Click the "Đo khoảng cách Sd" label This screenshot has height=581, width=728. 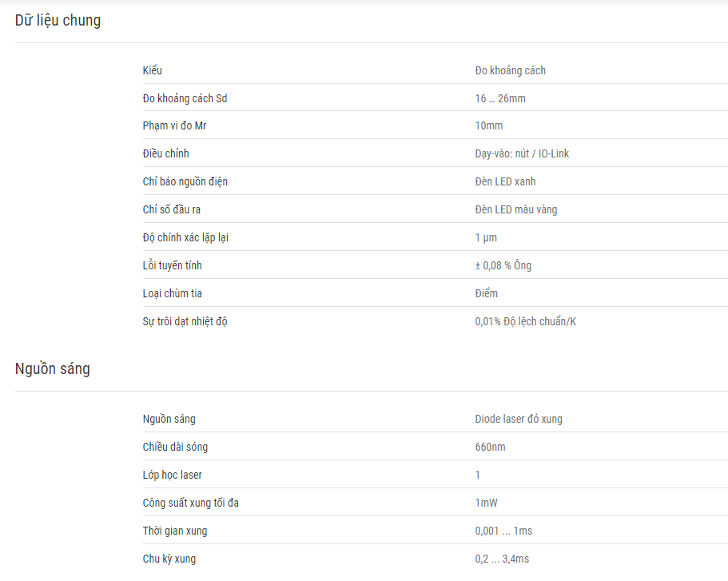click(x=185, y=98)
